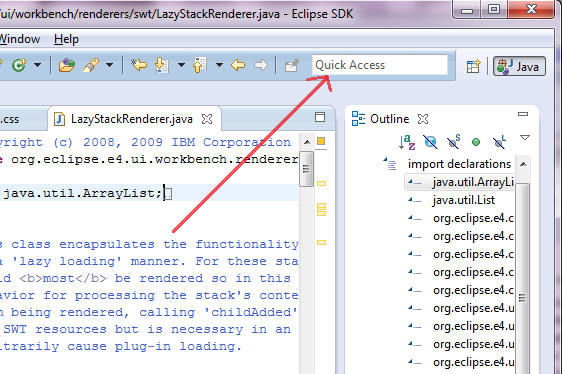Toggle alphabetical Sort in Outline
562x374 pixels.
click(x=407, y=142)
